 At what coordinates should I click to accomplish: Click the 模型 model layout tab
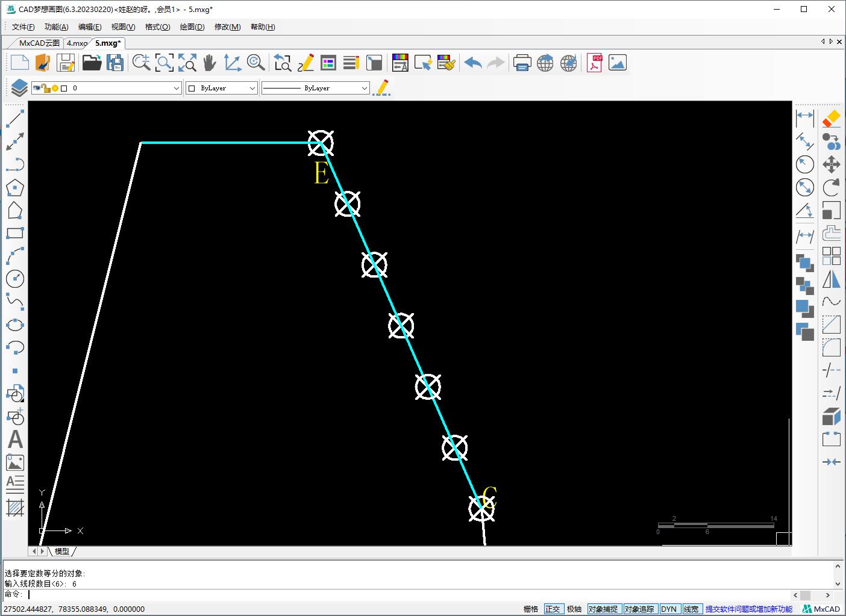62,551
